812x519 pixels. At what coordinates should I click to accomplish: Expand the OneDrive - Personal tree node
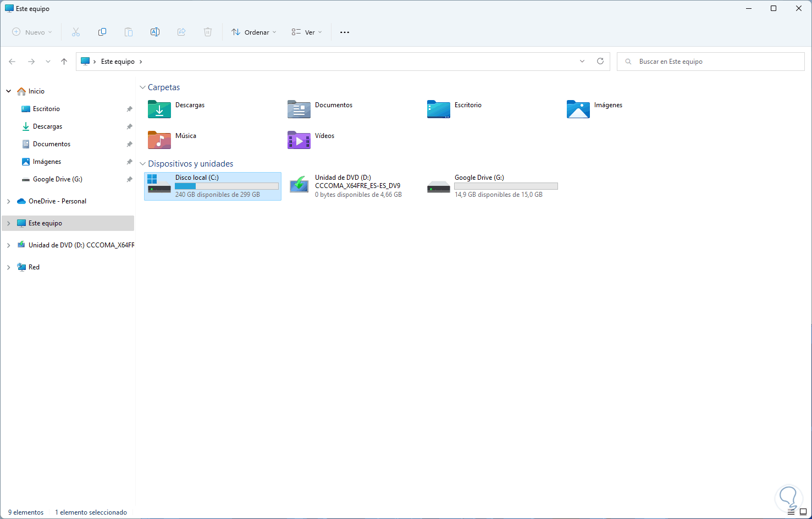coord(9,201)
